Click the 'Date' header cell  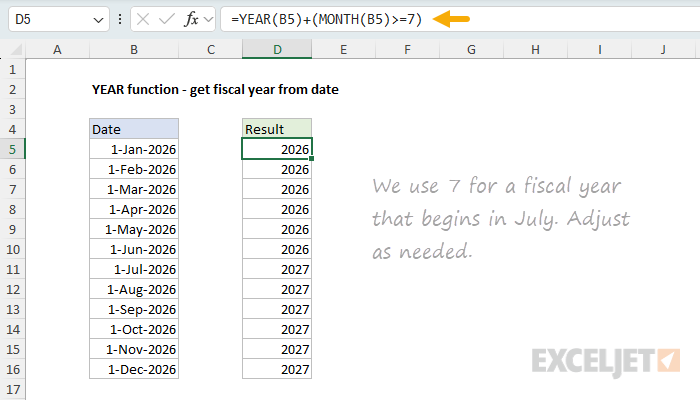(134, 129)
